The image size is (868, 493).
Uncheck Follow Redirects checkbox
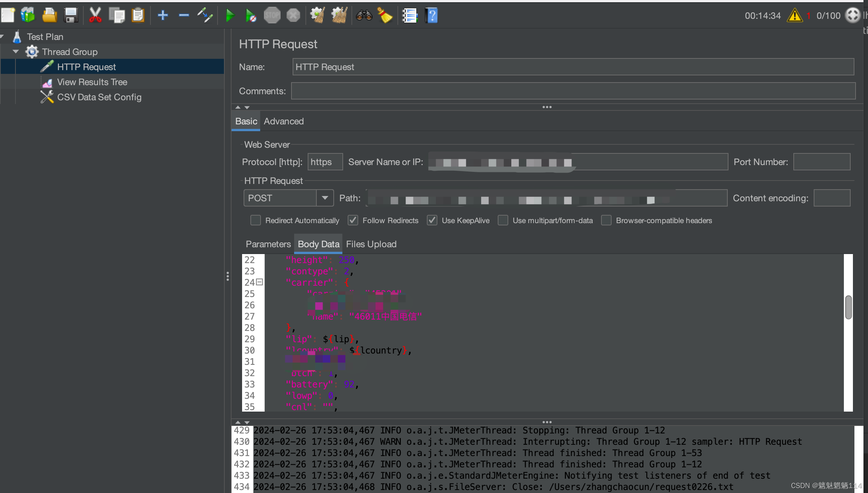(353, 220)
